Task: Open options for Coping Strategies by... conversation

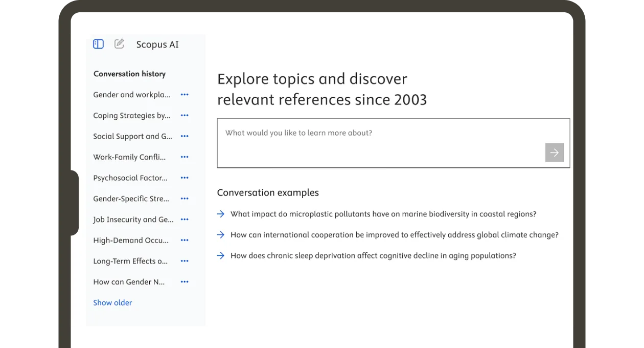Action: 185,116
